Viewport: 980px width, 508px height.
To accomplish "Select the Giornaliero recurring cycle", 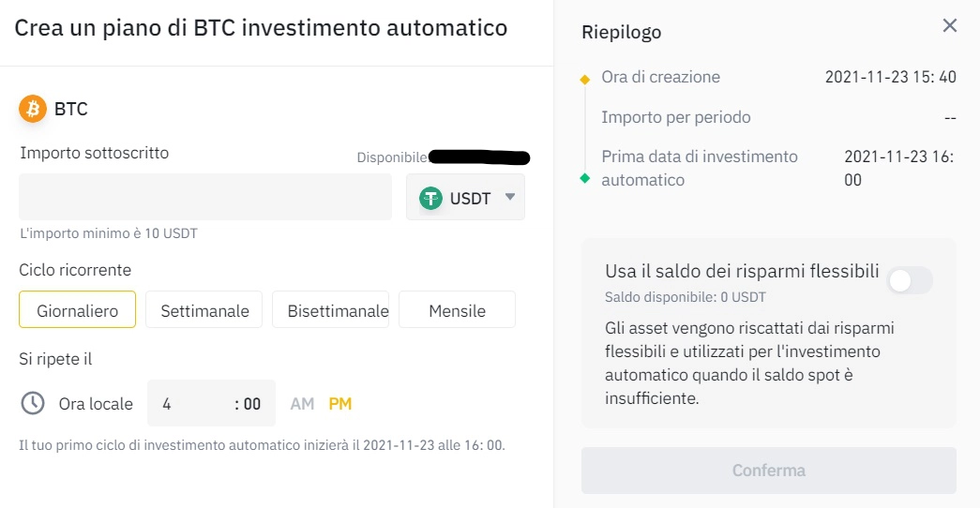I will click(77, 310).
